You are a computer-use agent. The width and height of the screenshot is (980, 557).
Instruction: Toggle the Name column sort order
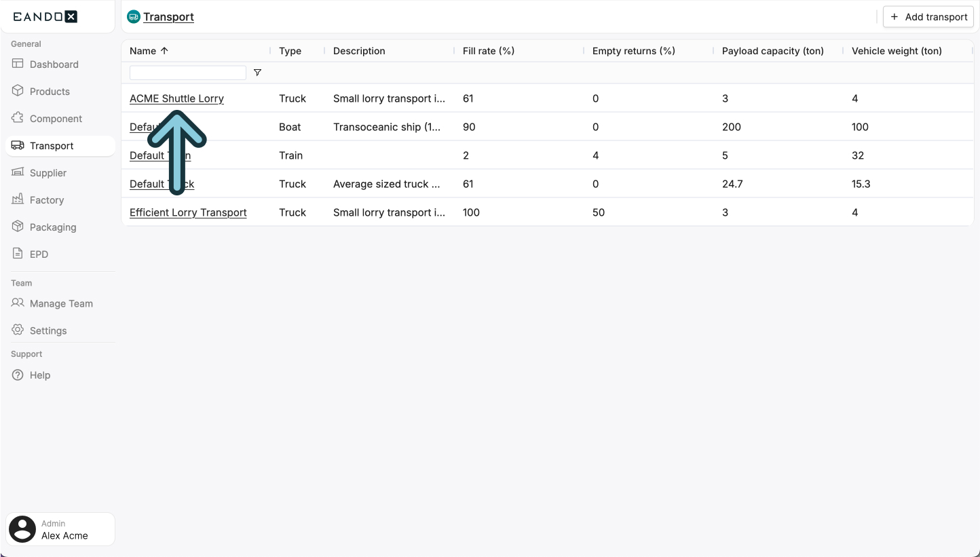pos(163,50)
